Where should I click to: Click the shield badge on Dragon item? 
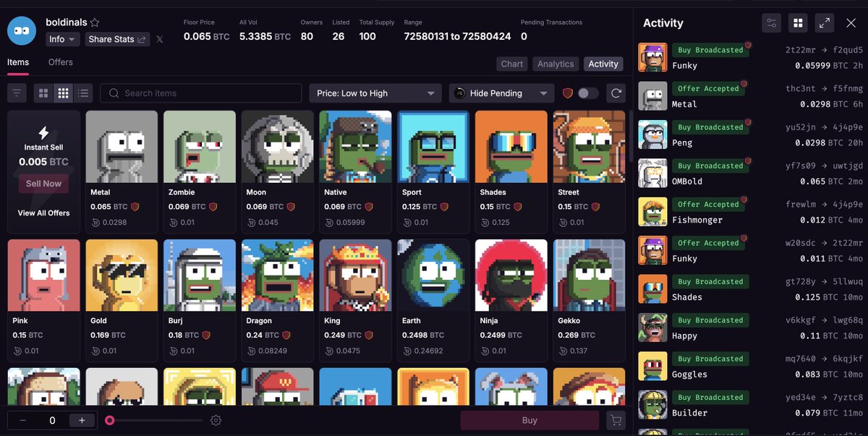287,335
